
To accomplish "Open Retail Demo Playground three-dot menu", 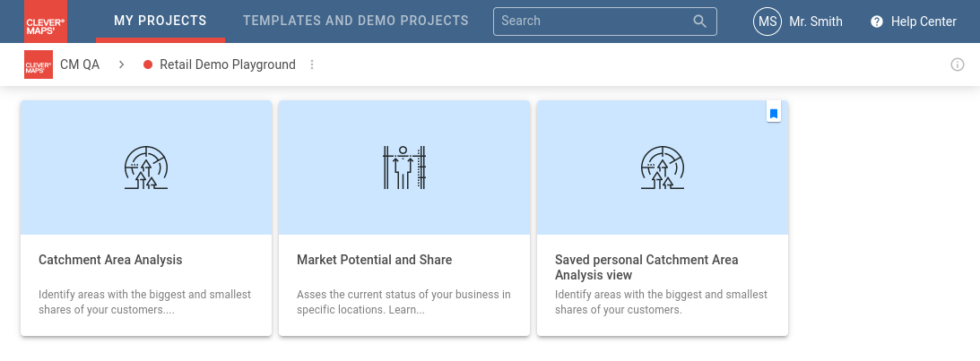I will [312, 64].
